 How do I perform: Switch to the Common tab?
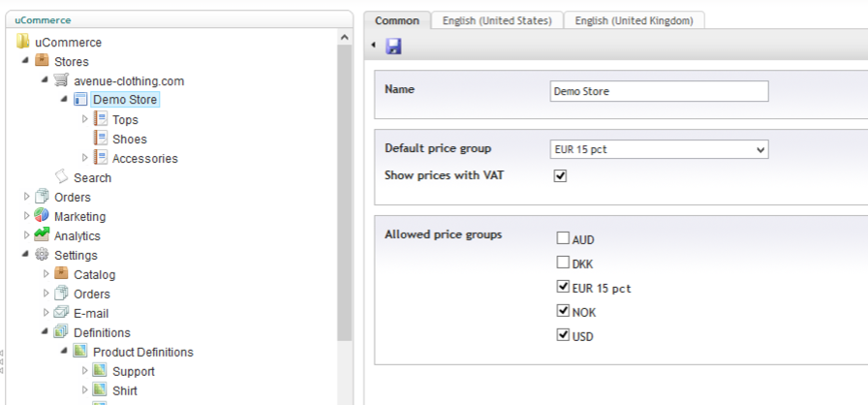[397, 20]
